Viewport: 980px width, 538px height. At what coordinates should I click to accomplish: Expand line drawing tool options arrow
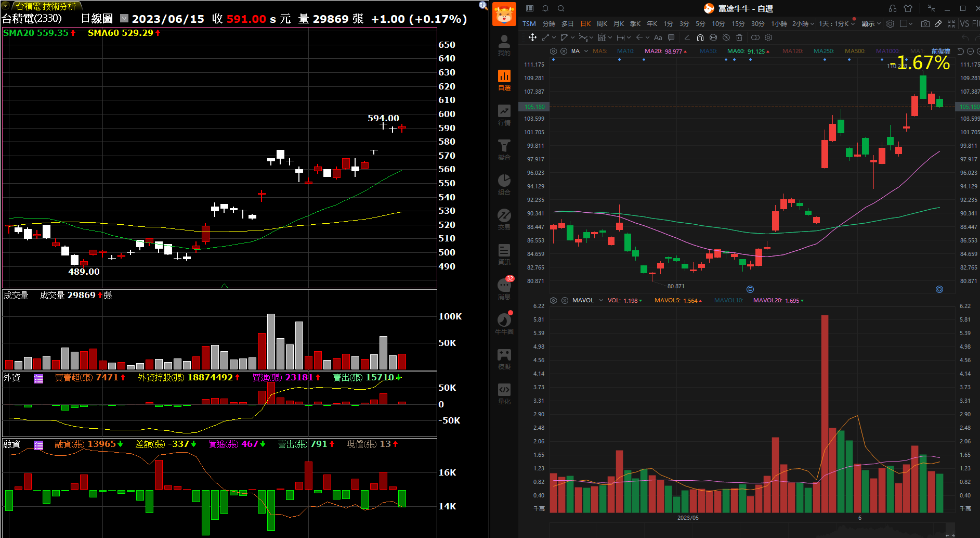(x=554, y=37)
